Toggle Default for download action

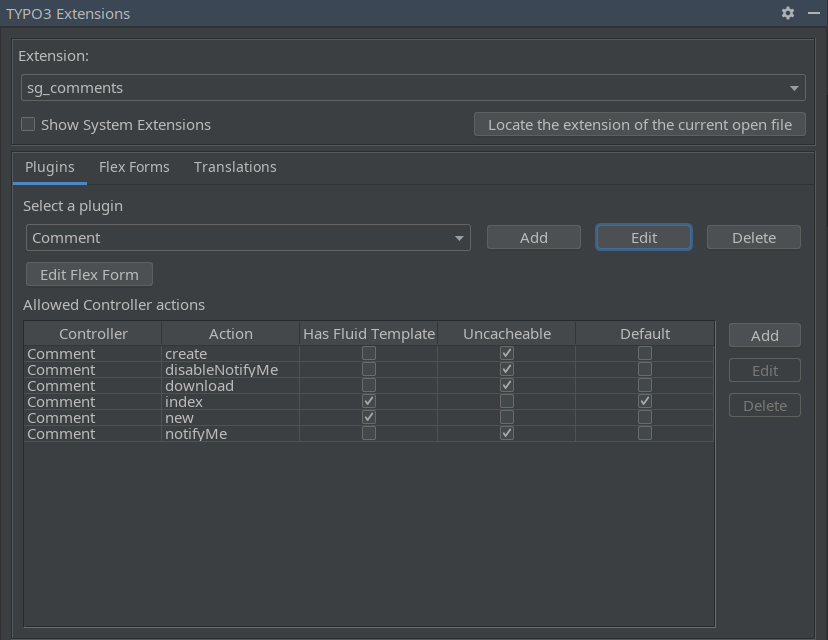click(x=645, y=384)
